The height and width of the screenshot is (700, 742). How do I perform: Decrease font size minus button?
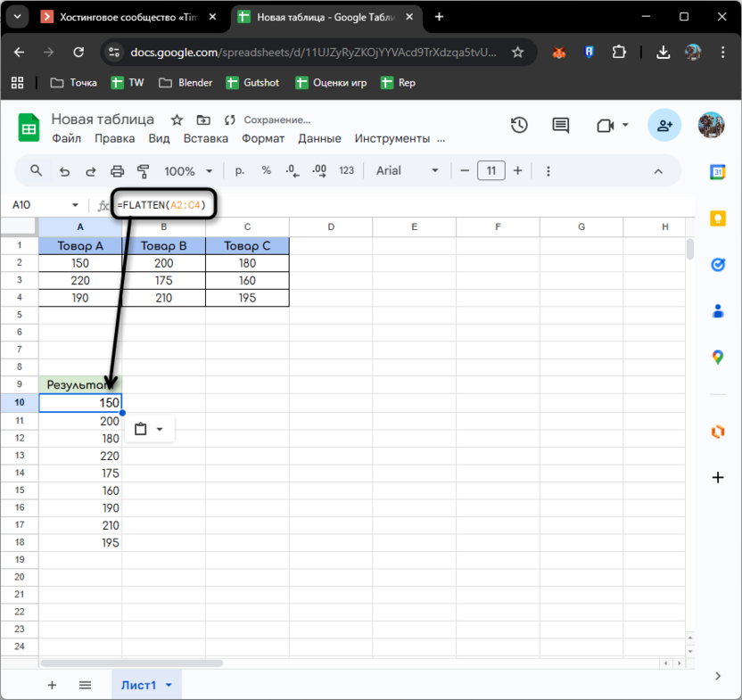click(x=465, y=171)
